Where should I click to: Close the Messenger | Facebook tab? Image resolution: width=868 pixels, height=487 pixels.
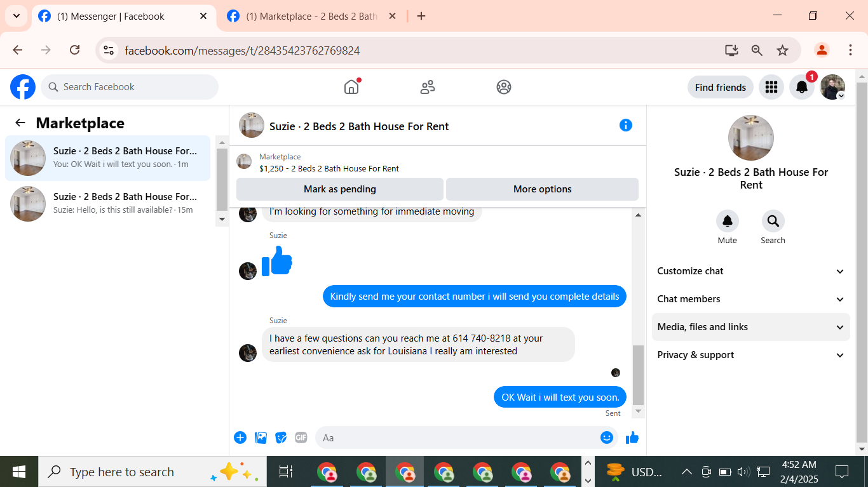[x=203, y=17]
